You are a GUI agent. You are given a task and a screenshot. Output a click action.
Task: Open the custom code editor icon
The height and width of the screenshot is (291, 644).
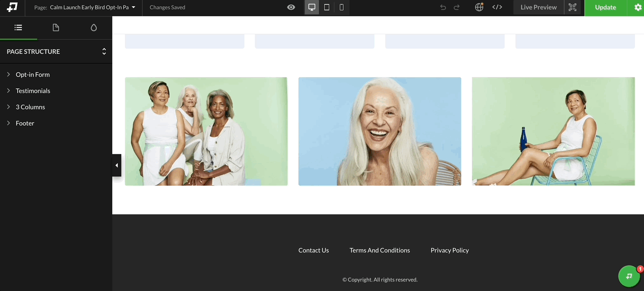(x=497, y=7)
